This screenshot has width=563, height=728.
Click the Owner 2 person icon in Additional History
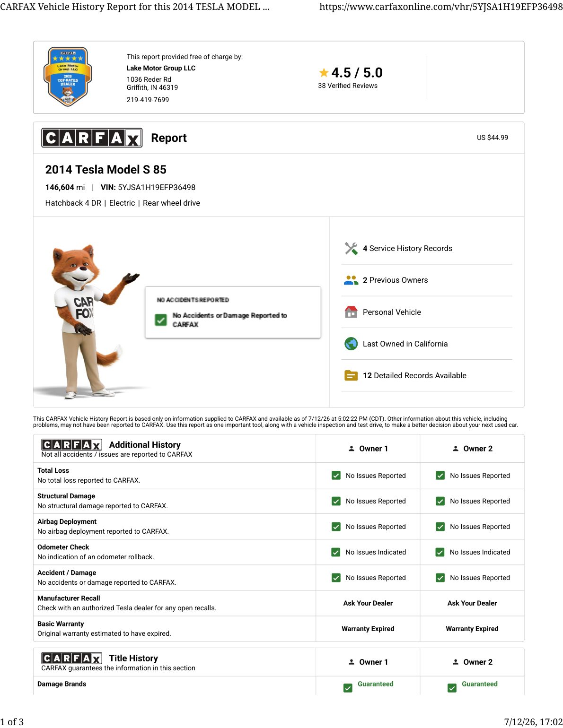click(456, 449)
